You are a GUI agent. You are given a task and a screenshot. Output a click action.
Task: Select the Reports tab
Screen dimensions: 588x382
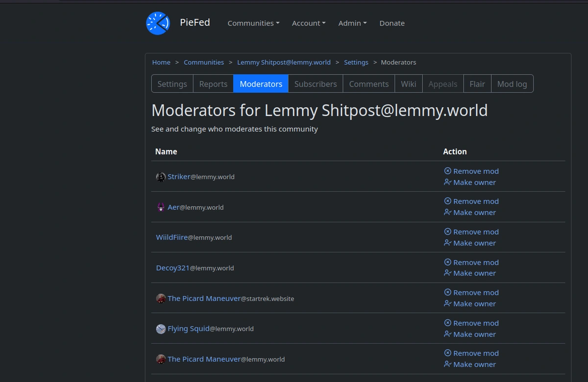(213, 84)
